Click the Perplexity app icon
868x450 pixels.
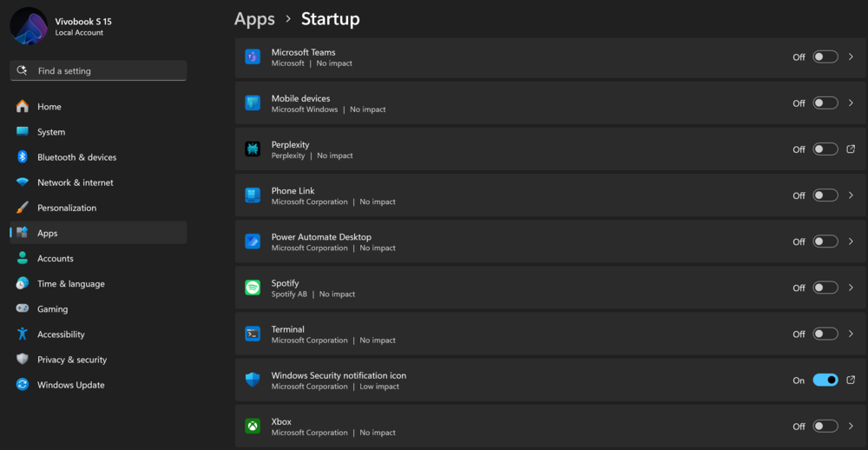point(253,149)
